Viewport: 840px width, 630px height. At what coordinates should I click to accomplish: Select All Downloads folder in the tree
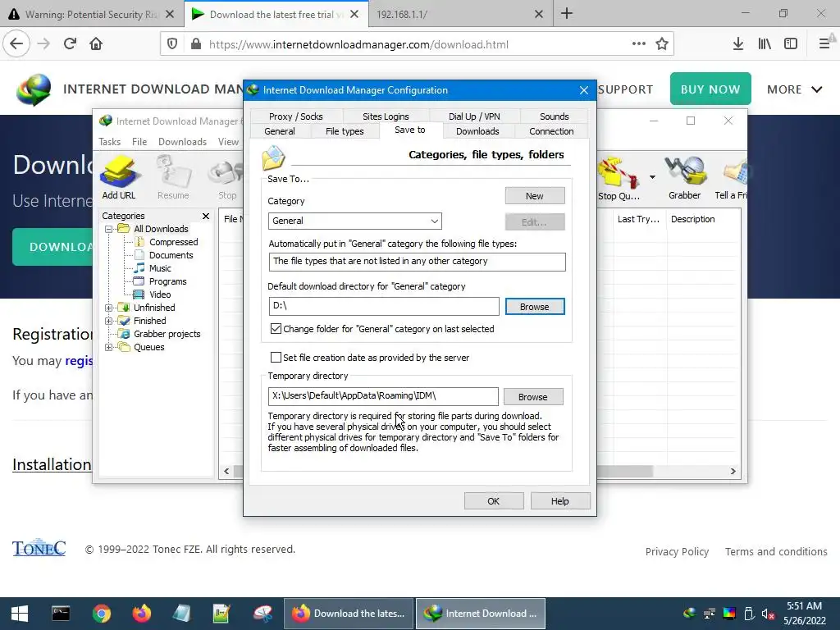pos(161,229)
